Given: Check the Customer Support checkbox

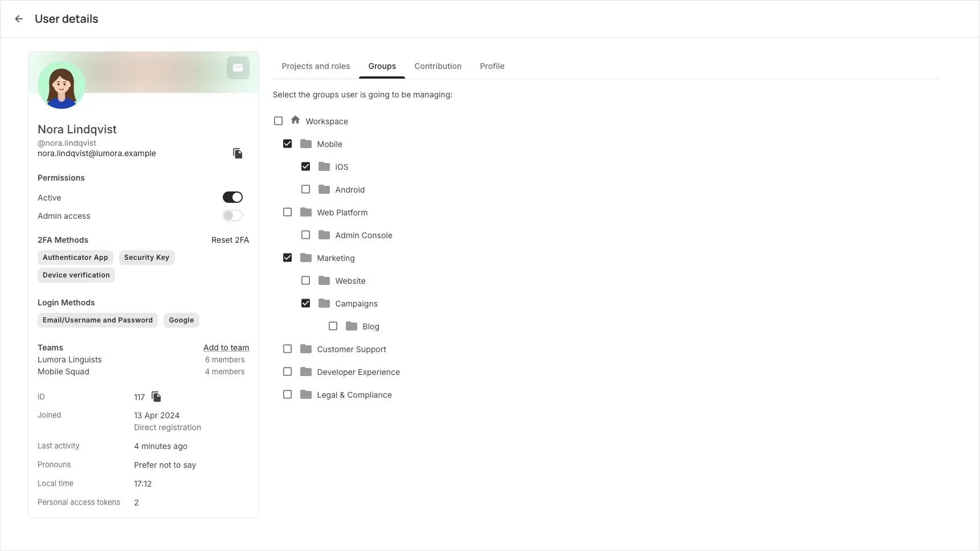Looking at the screenshot, I should coord(287,349).
